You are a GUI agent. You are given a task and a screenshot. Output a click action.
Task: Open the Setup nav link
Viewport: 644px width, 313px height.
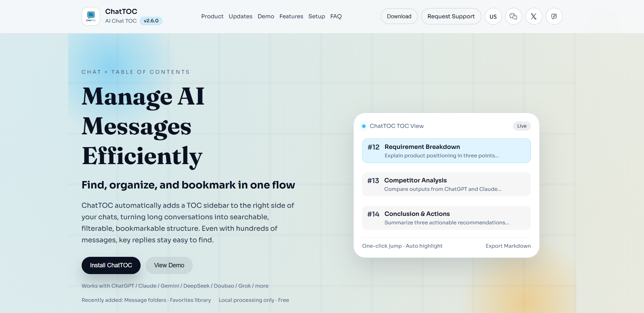[317, 16]
